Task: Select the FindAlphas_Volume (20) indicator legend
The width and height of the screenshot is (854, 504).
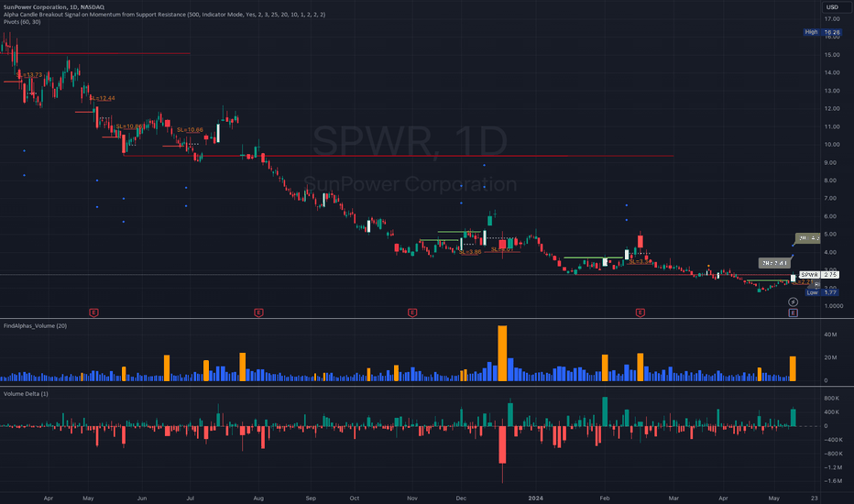Action: [x=36, y=326]
